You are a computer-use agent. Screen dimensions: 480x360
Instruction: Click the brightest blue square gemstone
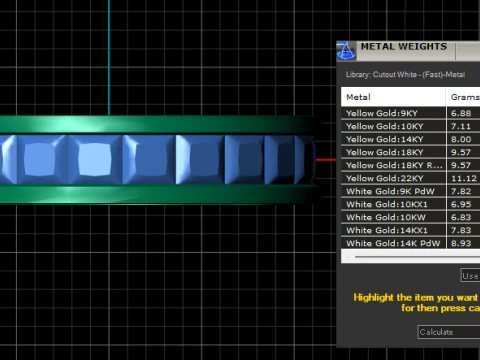(x=94, y=159)
